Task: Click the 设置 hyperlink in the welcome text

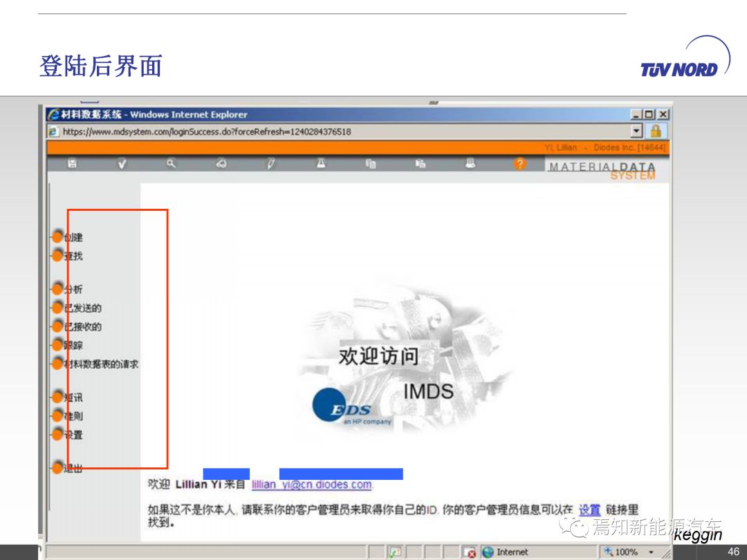Action: pyautogui.click(x=589, y=510)
